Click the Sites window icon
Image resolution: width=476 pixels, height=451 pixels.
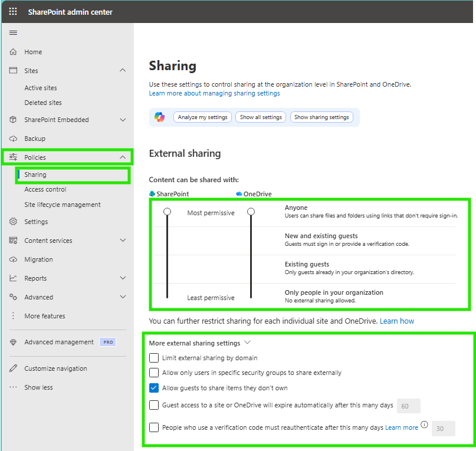[x=13, y=70]
